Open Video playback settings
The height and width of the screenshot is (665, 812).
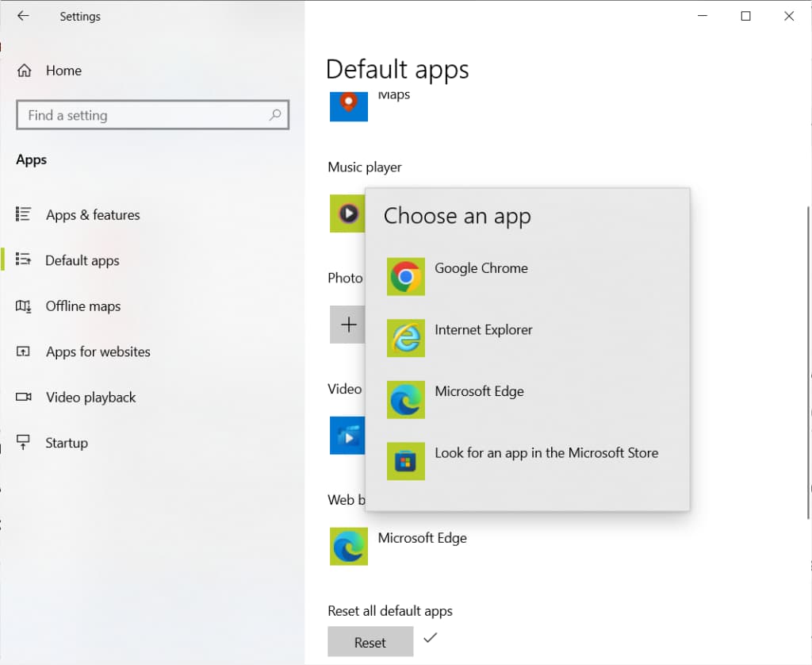click(x=90, y=397)
